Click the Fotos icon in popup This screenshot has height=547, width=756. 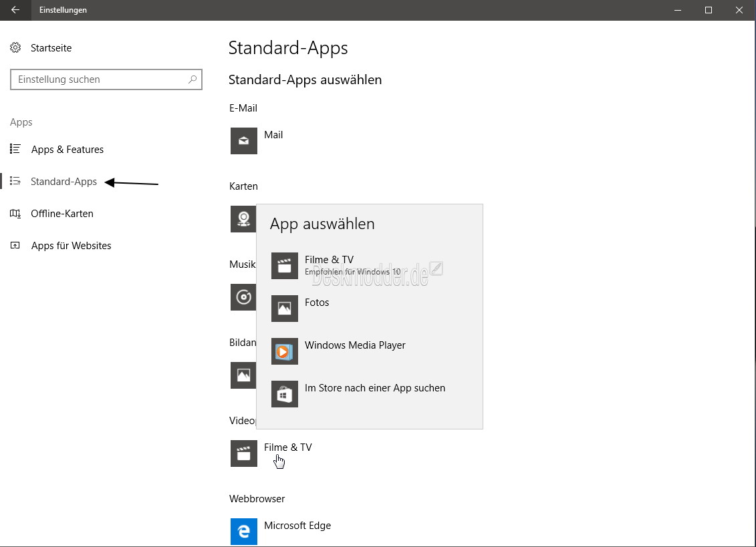[x=285, y=309]
